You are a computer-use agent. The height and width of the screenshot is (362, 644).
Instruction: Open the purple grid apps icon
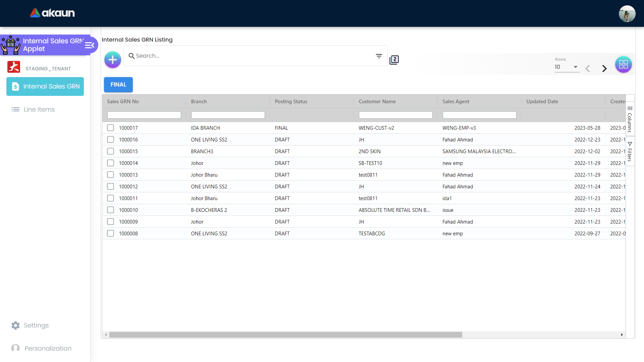pos(623,64)
